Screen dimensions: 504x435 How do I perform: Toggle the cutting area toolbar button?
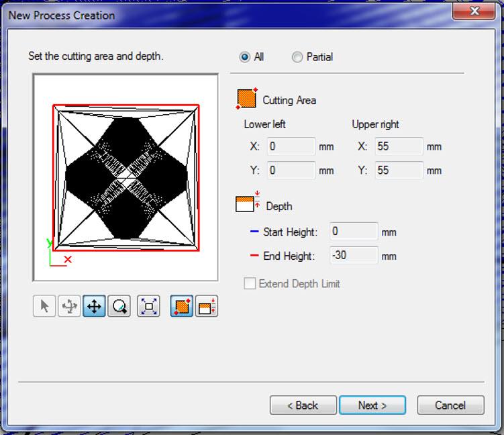point(182,306)
